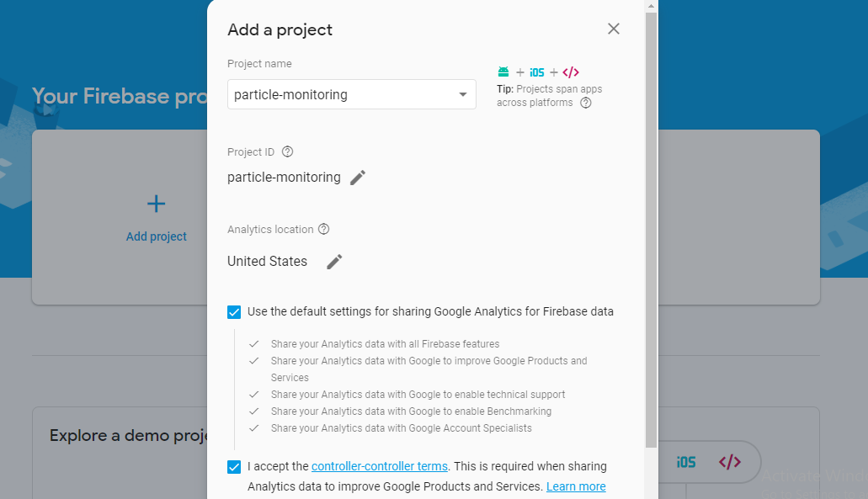
Task: Open the controller-controller terms link
Action: [x=380, y=466]
